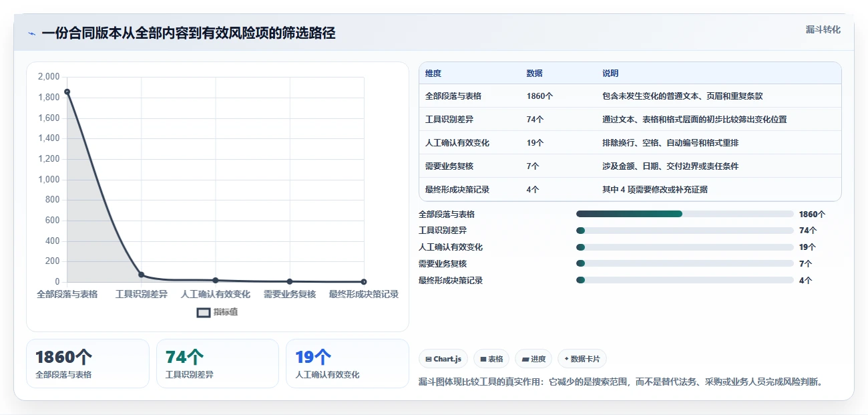Screen dimensions: 868x415
Task: Click the description 其中 4 项需要修改或补充证据
Action: [x=655, y=190]
